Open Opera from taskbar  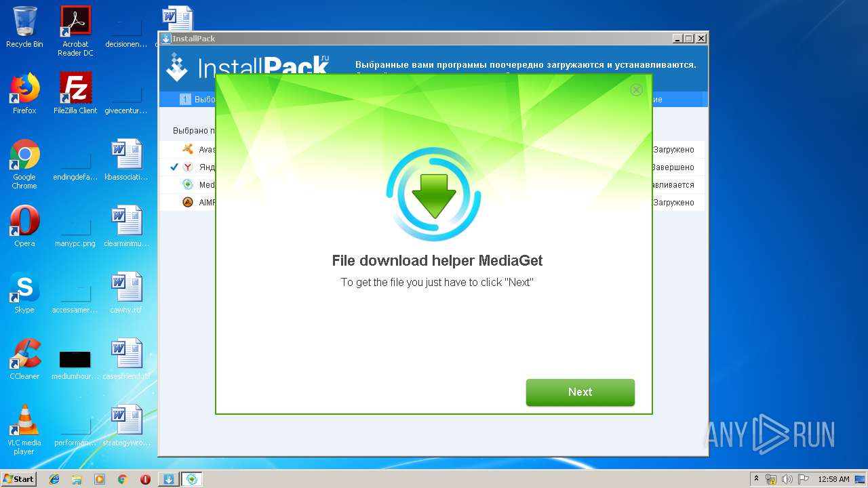pos(145,479)
